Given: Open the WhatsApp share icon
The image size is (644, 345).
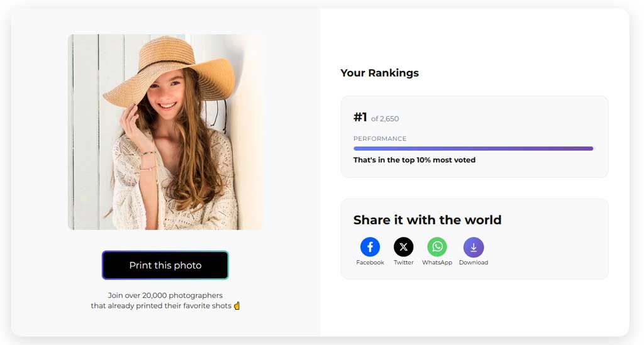Looking at the screenshot, I should click(x=437, y=247).
